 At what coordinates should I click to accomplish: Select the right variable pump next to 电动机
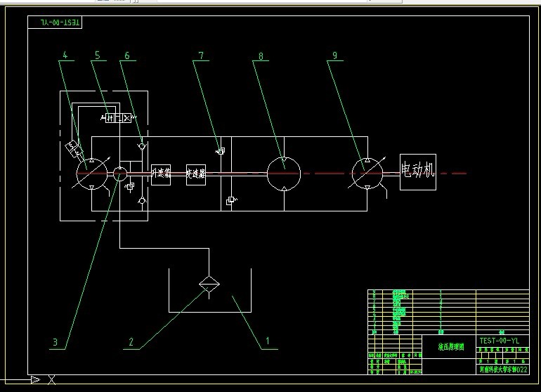[367, 174]
